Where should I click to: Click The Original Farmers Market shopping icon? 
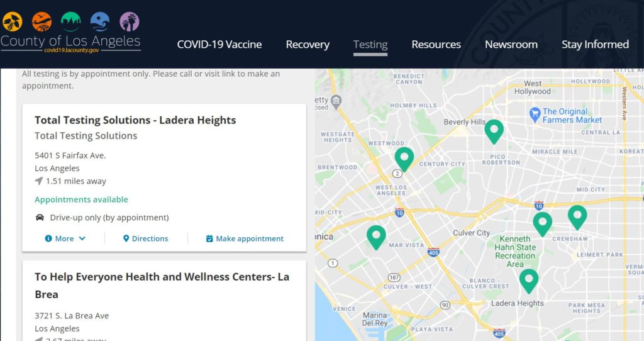click(535, 115)
